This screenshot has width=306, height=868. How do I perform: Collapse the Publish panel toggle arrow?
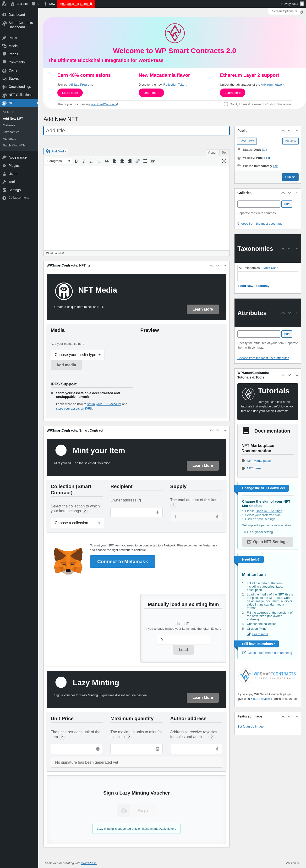(297, 130)
